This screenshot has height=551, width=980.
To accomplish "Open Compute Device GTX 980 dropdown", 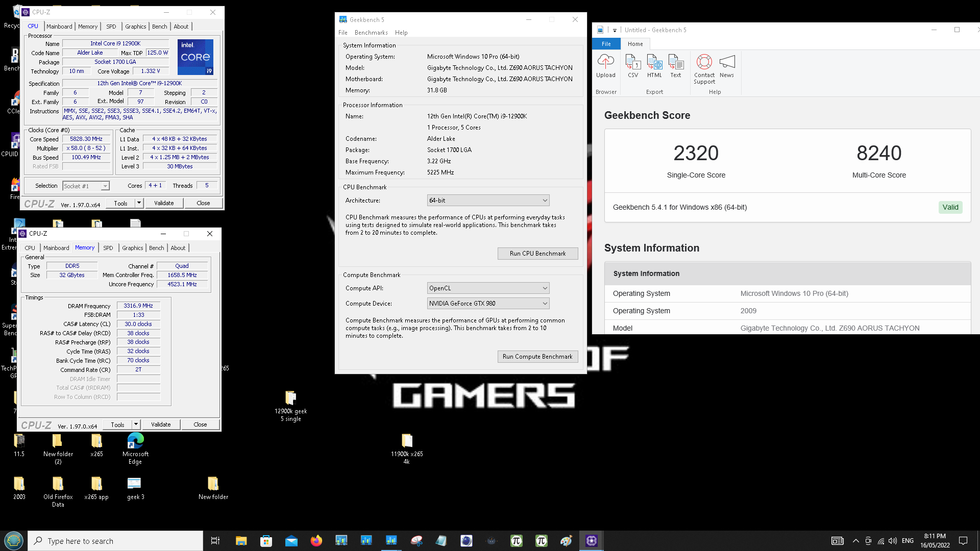I will (x=488, y=304).
